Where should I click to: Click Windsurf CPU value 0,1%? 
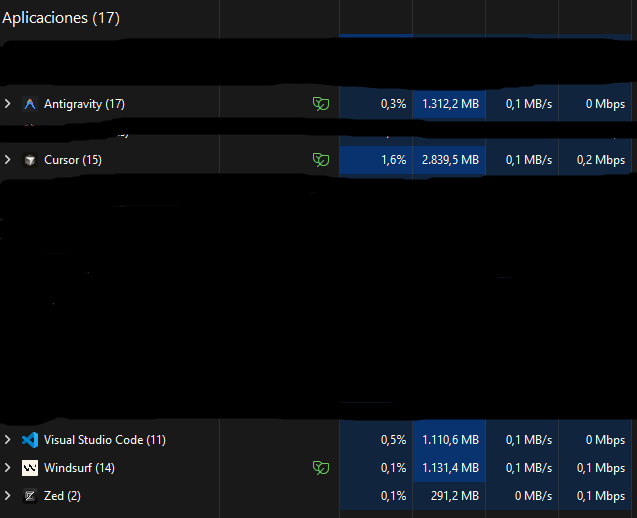click(x=393, y=468)
